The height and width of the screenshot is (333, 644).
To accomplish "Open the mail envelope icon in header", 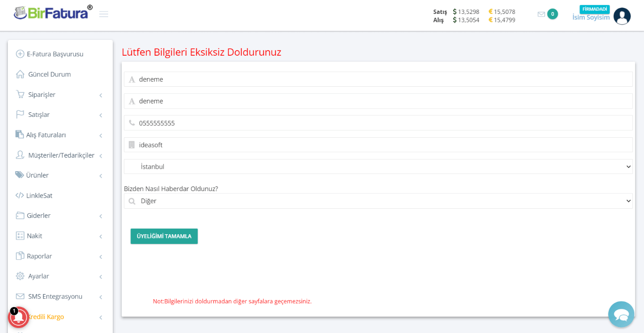I will pos(541,14).
